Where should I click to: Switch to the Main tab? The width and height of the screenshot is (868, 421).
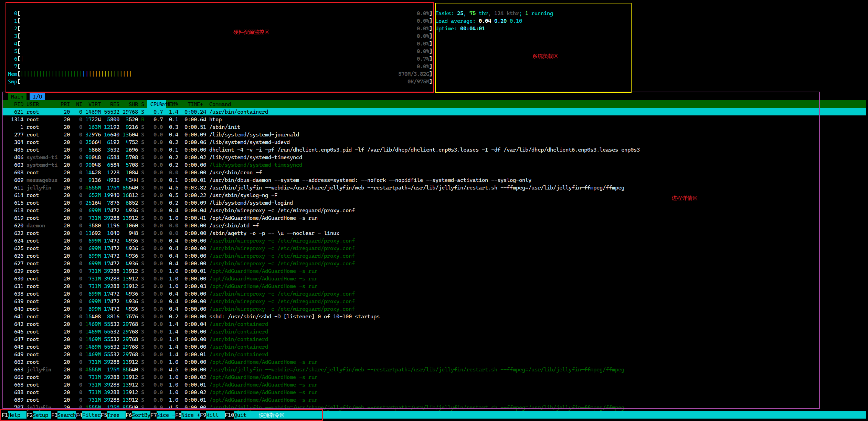pyautogui.click(x=17, y=97)
